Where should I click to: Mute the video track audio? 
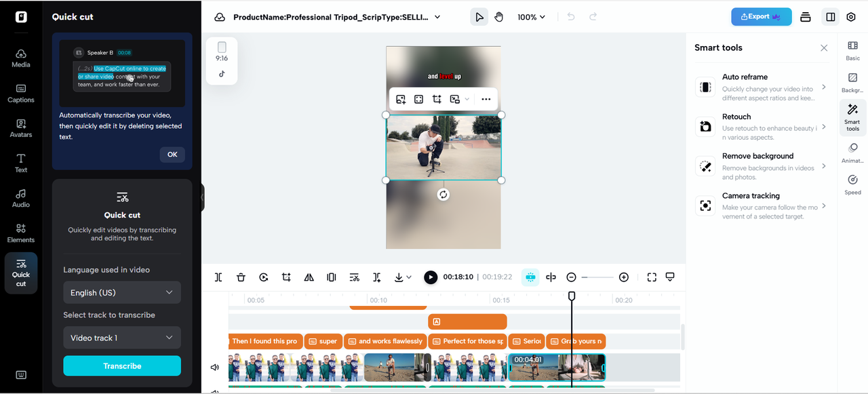[x=215, y=367]
